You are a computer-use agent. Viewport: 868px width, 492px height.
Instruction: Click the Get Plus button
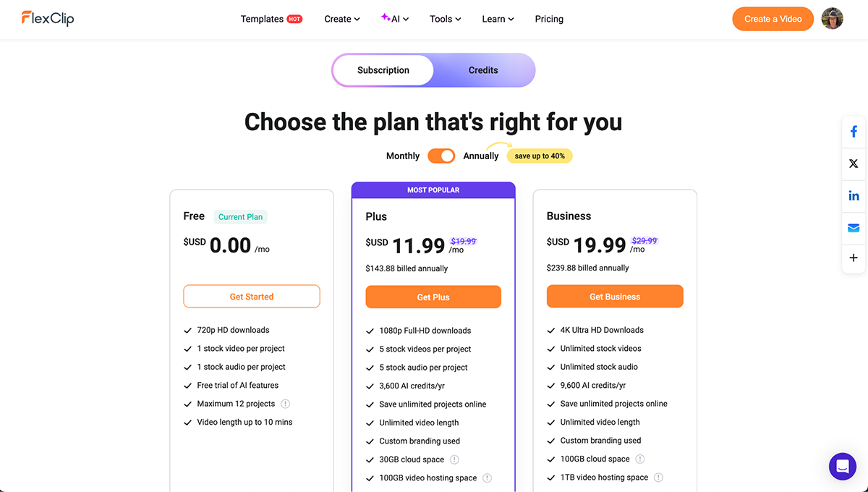pyautogui.click(x=433, y=297)
